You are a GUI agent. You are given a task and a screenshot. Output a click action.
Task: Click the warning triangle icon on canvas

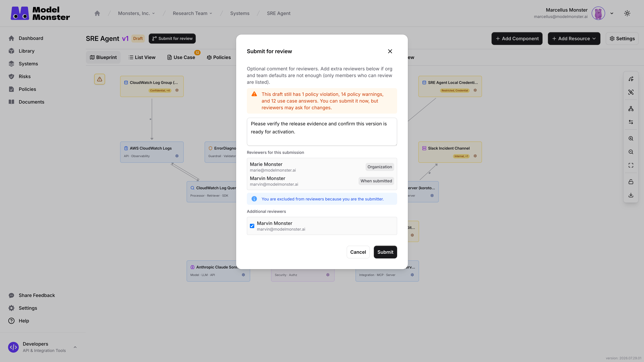click(100, 79)
